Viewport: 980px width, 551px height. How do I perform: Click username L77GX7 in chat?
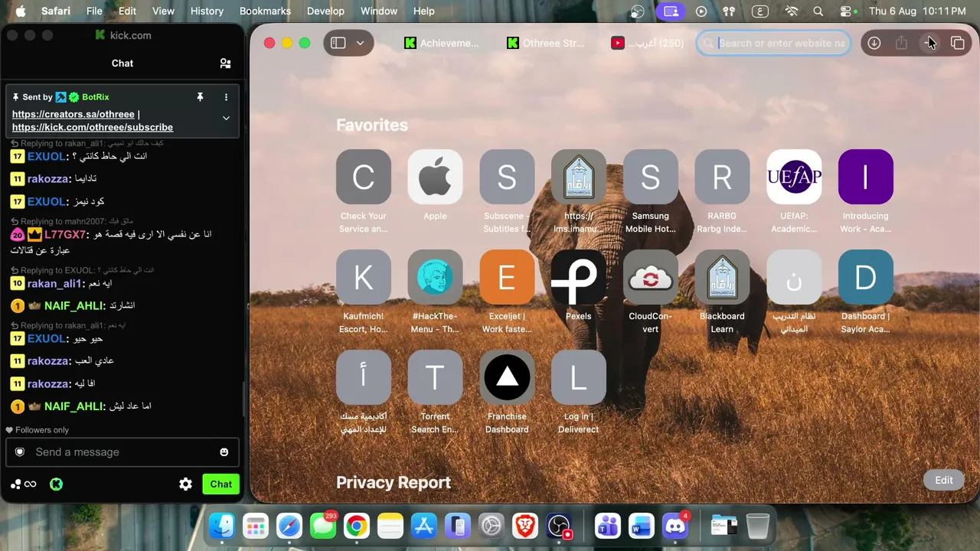point(65,234)
